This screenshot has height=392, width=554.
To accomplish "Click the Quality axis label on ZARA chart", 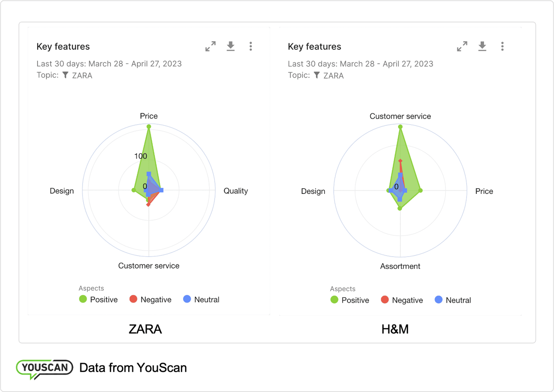I will coord(235,191).
